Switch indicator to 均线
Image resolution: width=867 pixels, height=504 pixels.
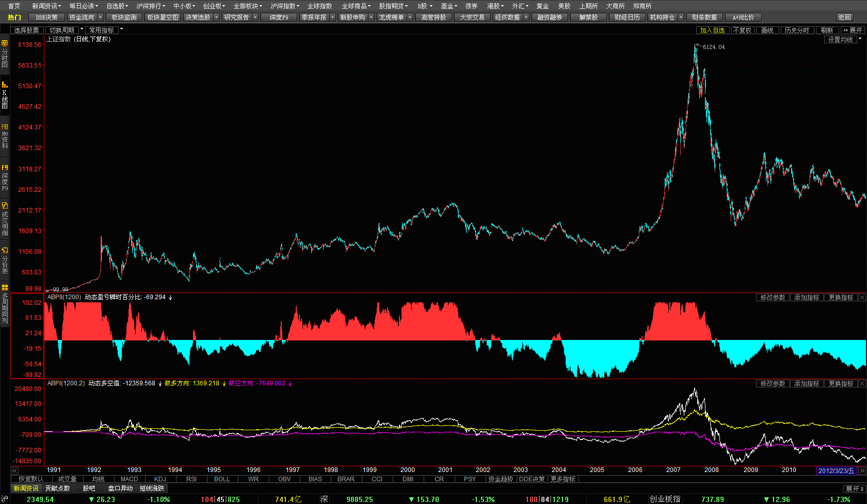(98, 479)
